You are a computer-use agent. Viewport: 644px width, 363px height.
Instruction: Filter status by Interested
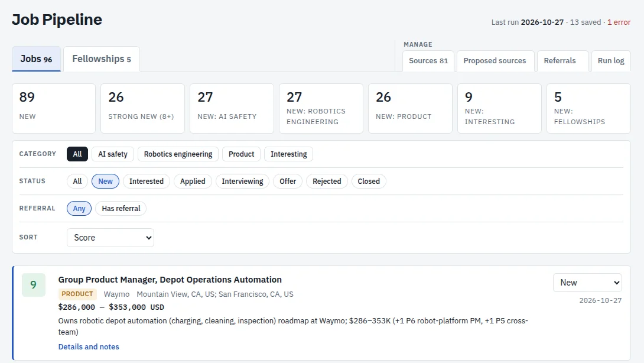click(146, 181)
